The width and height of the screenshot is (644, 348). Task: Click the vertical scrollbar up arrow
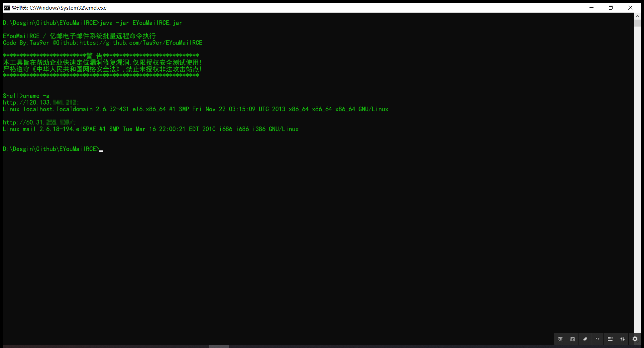coord(637,16)
